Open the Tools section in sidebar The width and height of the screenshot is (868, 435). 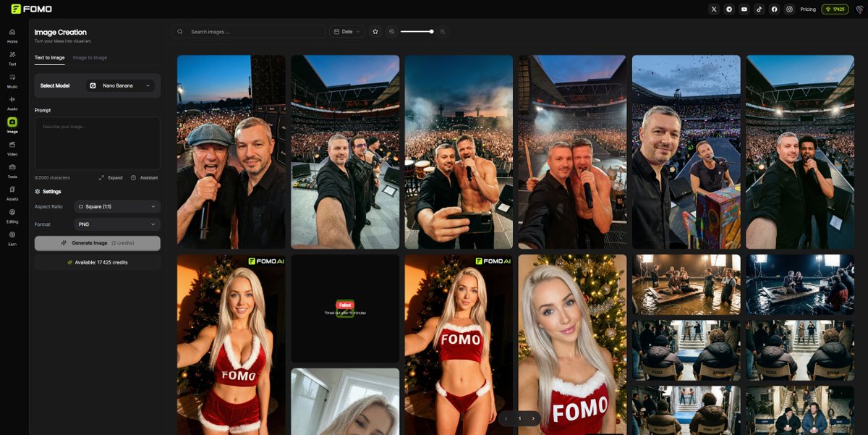pyautogui.click(x=12, y=170)
